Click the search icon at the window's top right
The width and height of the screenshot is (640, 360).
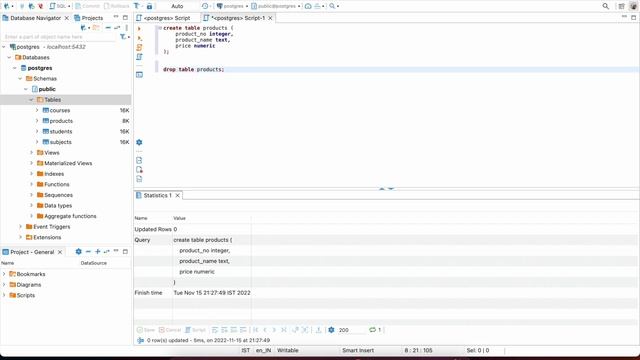tap(605, 6)
